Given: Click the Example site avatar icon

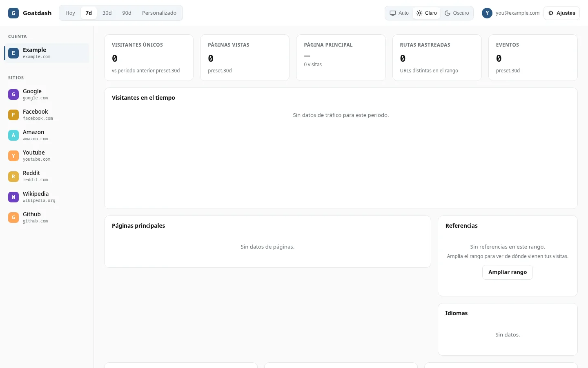Looking at the screenshot, I should (13, 53).
